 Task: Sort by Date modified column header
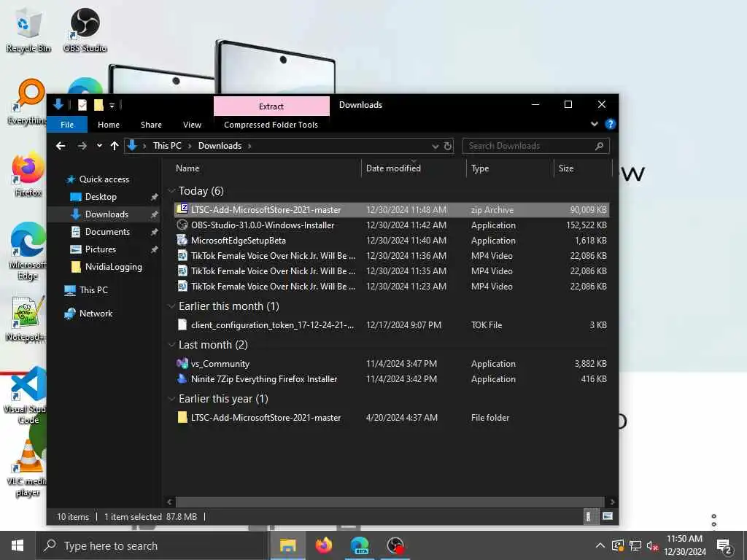pos(414,168)
